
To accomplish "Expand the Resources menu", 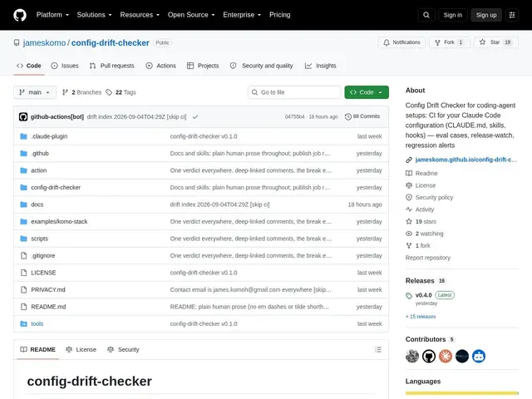I will pyautogui.click(x=140, y=15).
